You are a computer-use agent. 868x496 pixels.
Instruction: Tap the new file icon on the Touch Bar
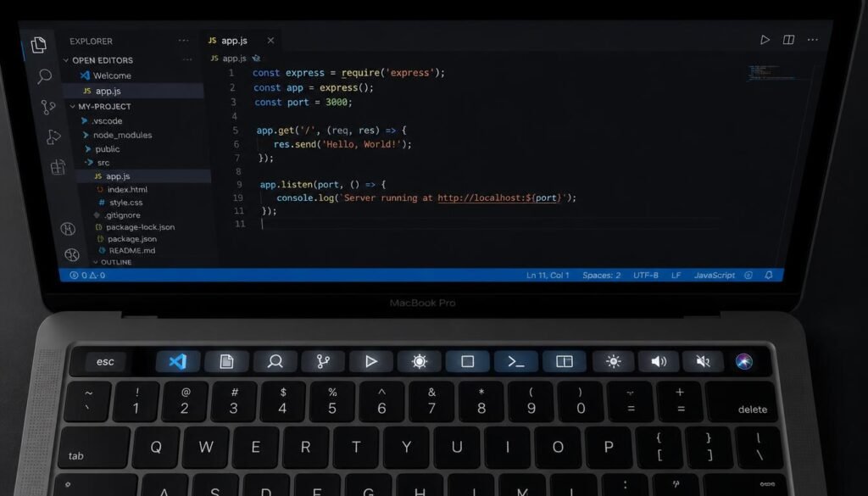point(226,361)
